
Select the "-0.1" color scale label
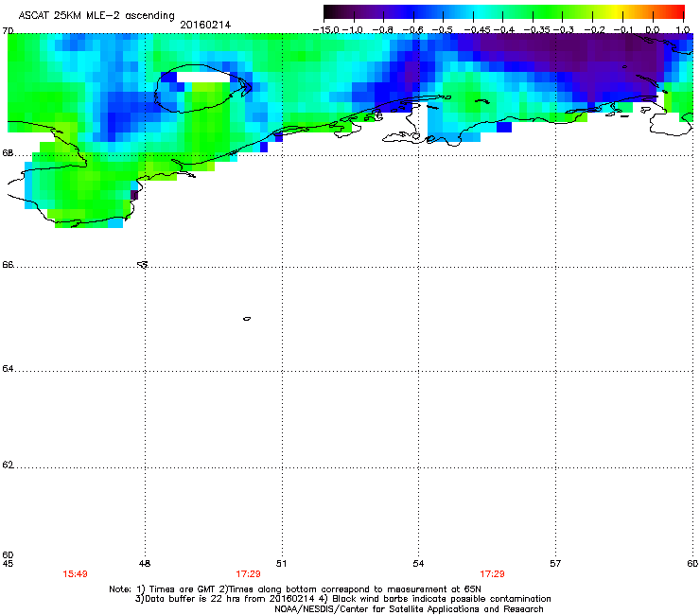(x=623, y=30)
